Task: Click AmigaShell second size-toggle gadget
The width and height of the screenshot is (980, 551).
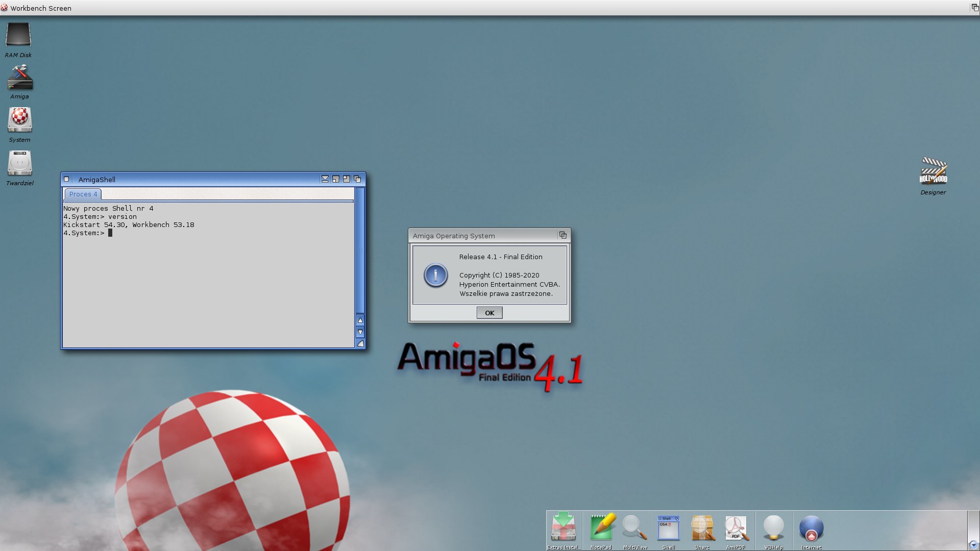Action: [347, 179]
